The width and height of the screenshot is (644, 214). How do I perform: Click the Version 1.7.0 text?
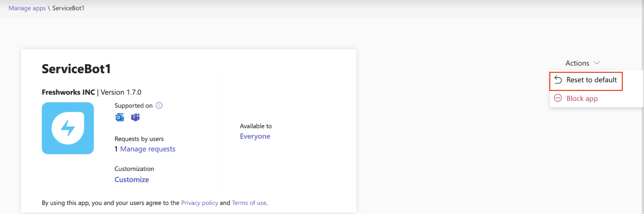pos(121,92)
